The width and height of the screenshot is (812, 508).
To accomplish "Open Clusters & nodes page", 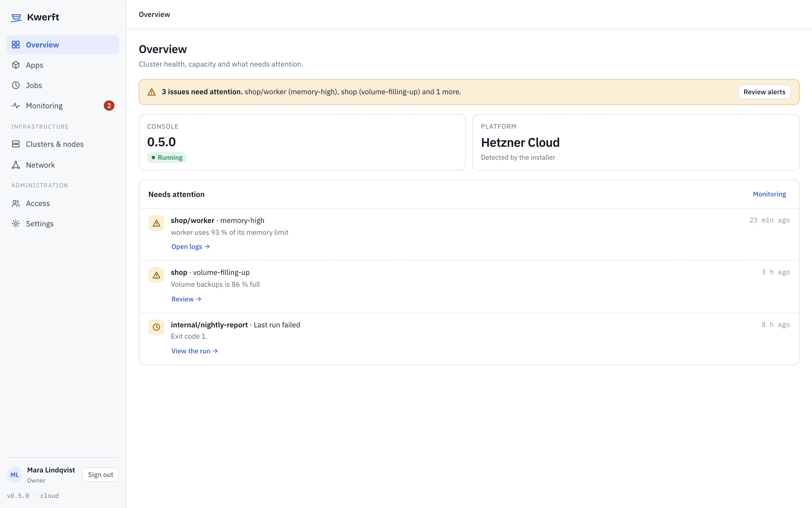I will click(x=63, y=144).
